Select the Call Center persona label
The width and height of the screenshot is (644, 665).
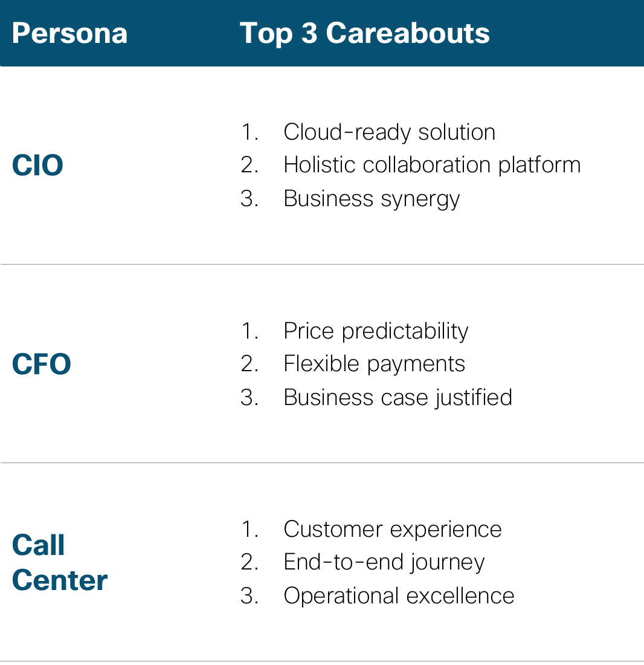(60, 562)
